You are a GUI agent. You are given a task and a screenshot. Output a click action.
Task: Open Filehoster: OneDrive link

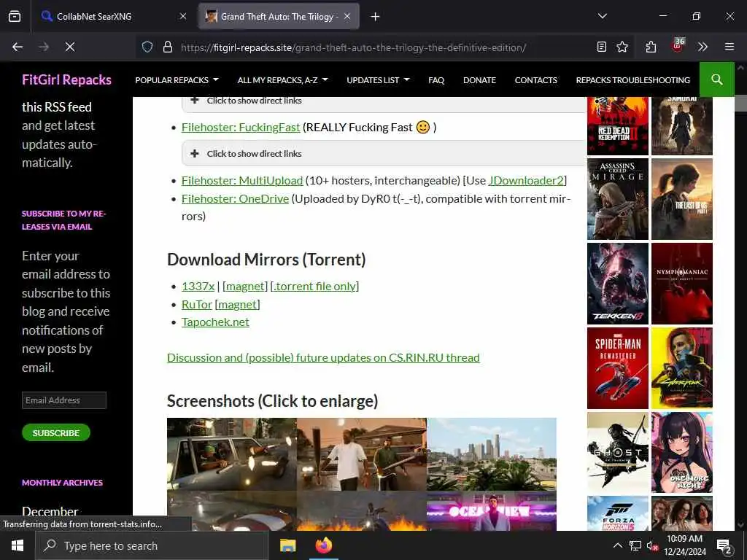coord(235,198)
